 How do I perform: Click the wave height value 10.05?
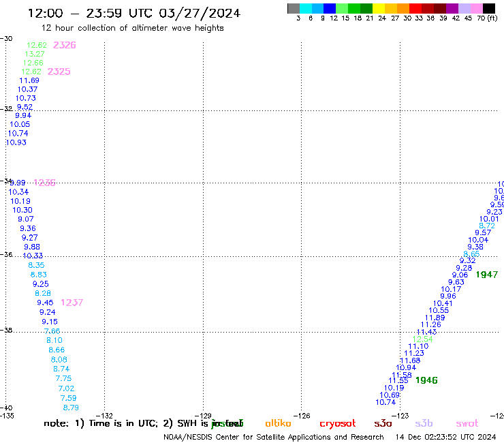click(20, 124)
